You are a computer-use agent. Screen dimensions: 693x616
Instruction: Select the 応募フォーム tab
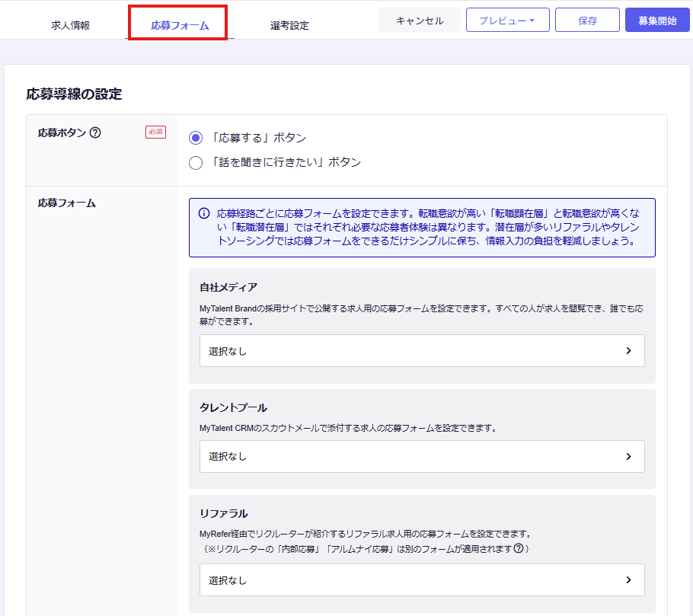click(x=179, y=25)
